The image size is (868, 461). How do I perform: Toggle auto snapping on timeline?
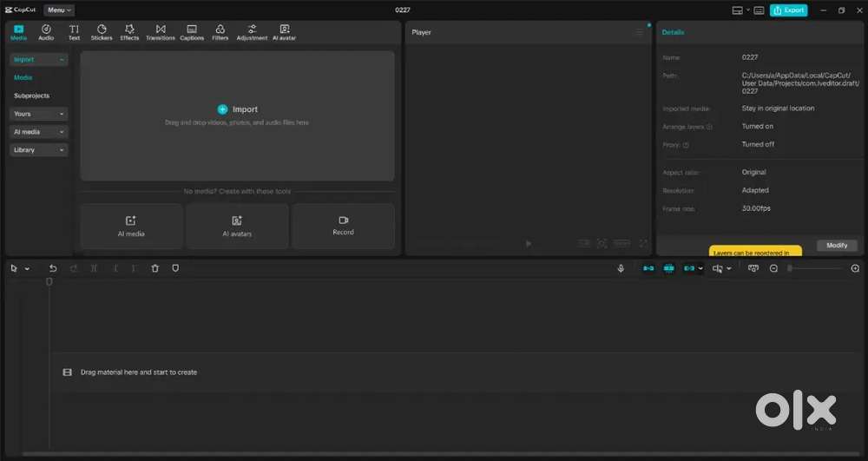pos(668,268)
